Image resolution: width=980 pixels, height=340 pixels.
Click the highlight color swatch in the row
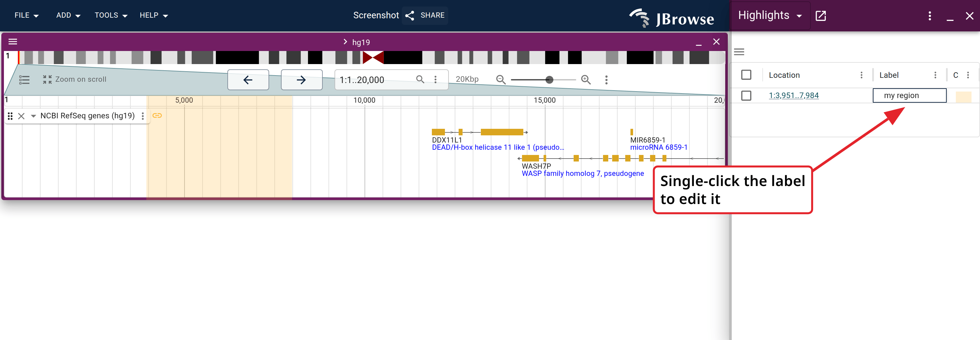click(963, 97)
